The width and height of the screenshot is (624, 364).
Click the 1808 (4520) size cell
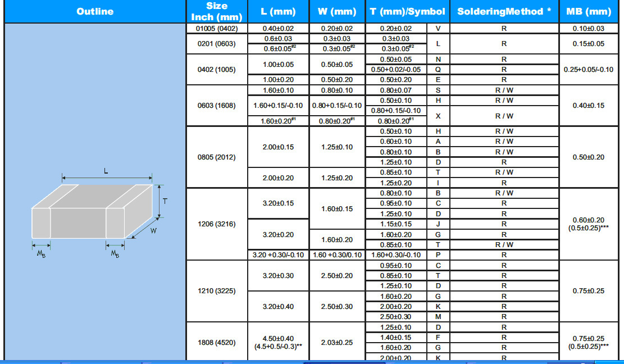217,343
